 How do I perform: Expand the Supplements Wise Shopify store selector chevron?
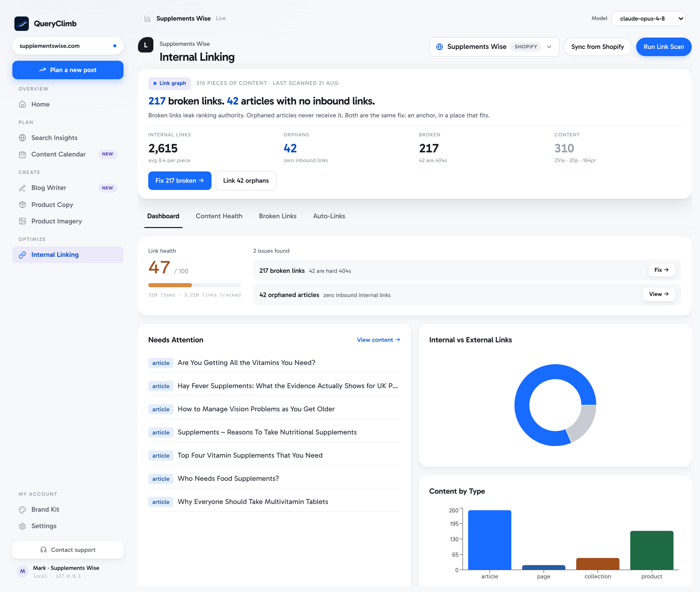click(549, 47)
